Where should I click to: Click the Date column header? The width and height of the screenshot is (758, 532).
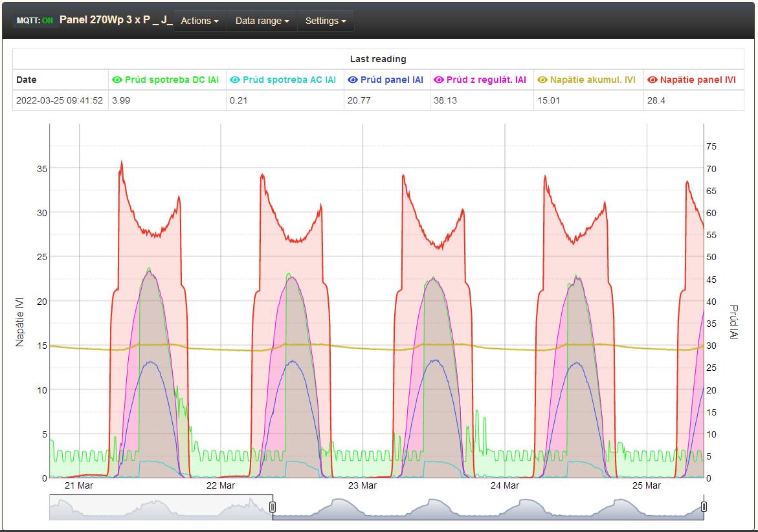[x=27, y=80]
